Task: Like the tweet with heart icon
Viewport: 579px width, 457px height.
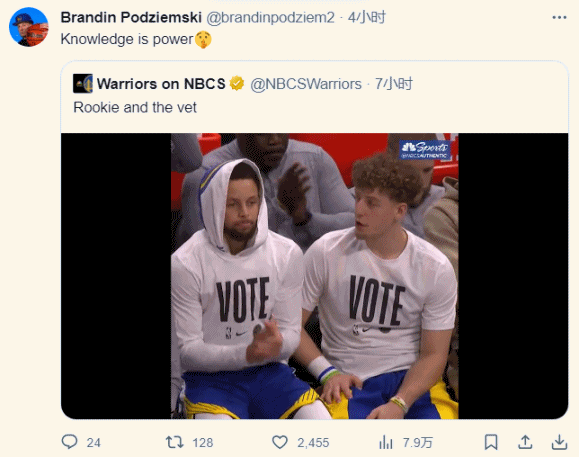Action: (280, 442)
